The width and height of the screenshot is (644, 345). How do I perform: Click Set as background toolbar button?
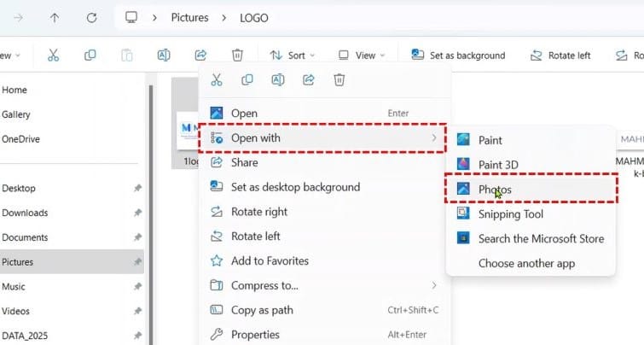tap(458, 56)
